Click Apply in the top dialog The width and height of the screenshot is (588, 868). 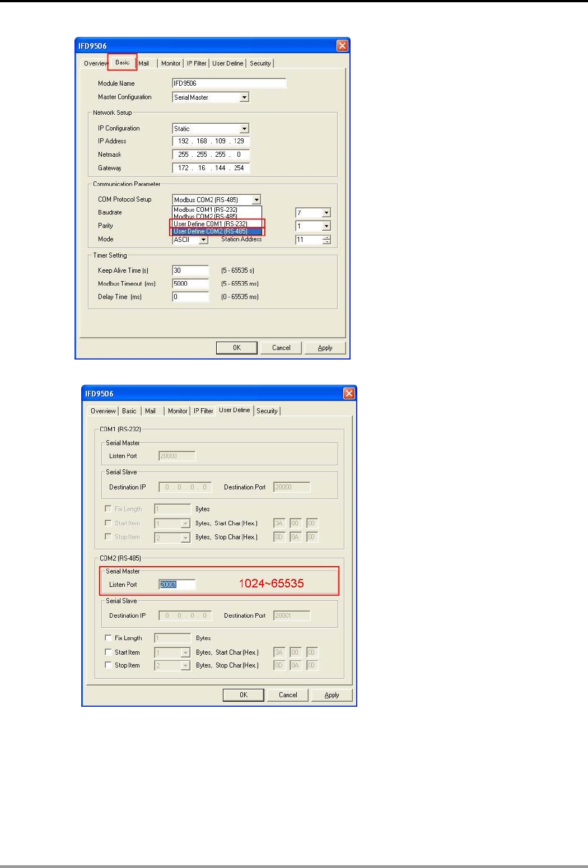[325, 348]
